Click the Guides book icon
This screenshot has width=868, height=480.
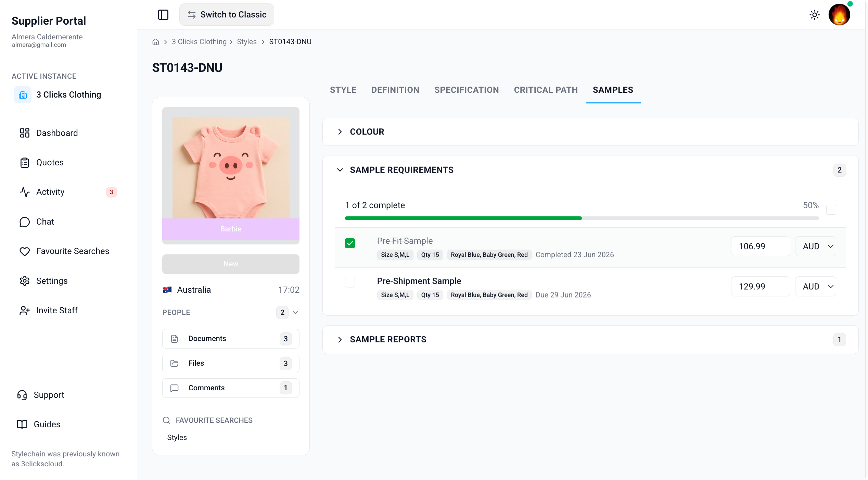tap(22, 425)
